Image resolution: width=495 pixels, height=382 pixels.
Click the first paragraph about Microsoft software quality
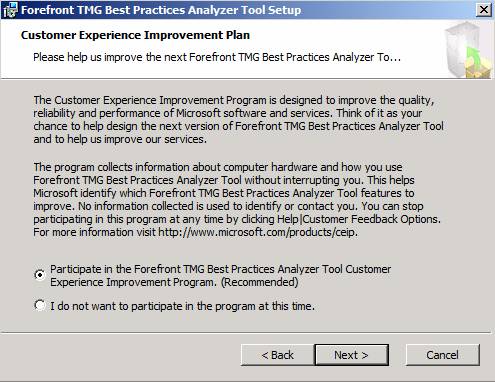pos(238,119)
